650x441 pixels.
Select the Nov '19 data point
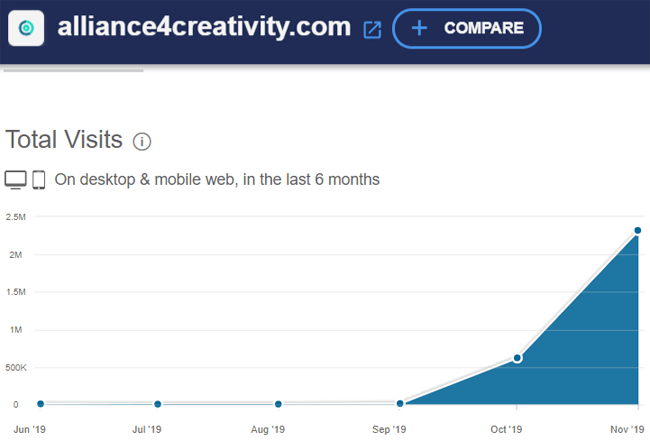[x=638, y=230]
